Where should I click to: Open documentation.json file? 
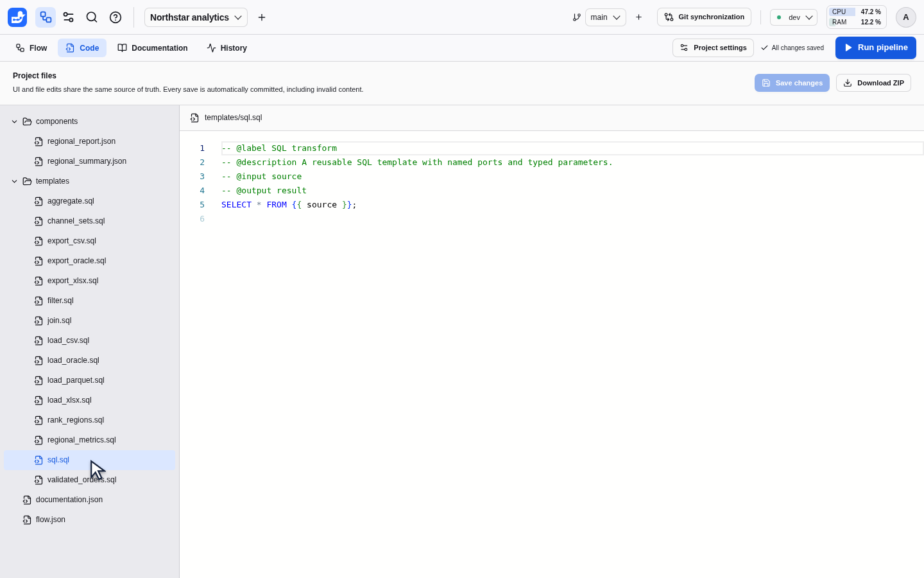pos(90,500)
